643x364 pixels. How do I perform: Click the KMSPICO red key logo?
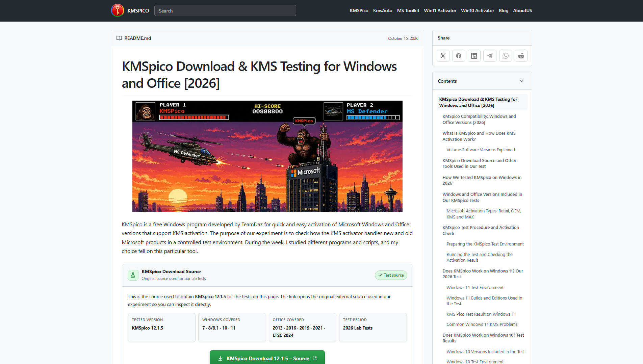118,10
